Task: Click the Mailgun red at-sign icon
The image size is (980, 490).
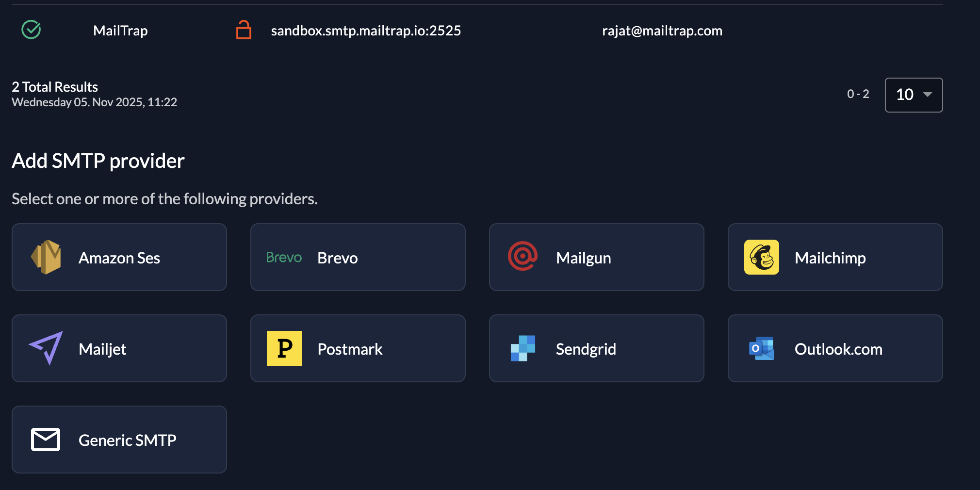Action: [523, 256]
